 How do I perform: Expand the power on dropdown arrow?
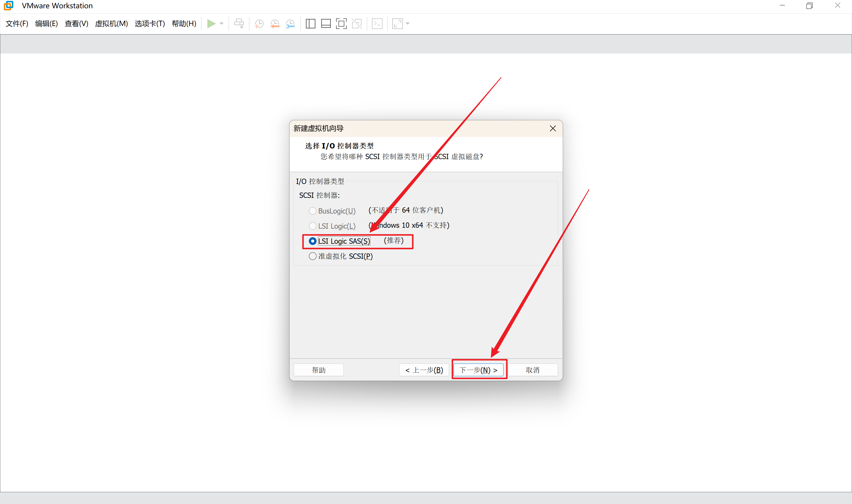[x=222, y=24]
